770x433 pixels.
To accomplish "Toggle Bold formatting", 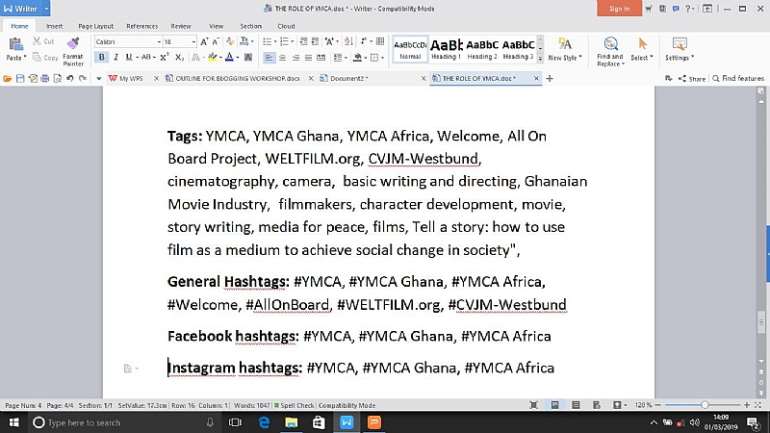I will [102, 57].
